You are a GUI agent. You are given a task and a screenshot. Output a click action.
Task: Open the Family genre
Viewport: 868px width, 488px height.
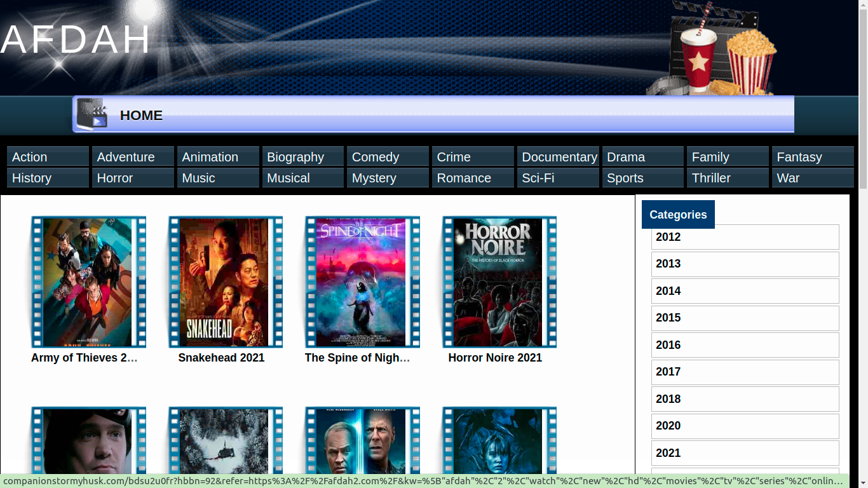pos(728,156)
